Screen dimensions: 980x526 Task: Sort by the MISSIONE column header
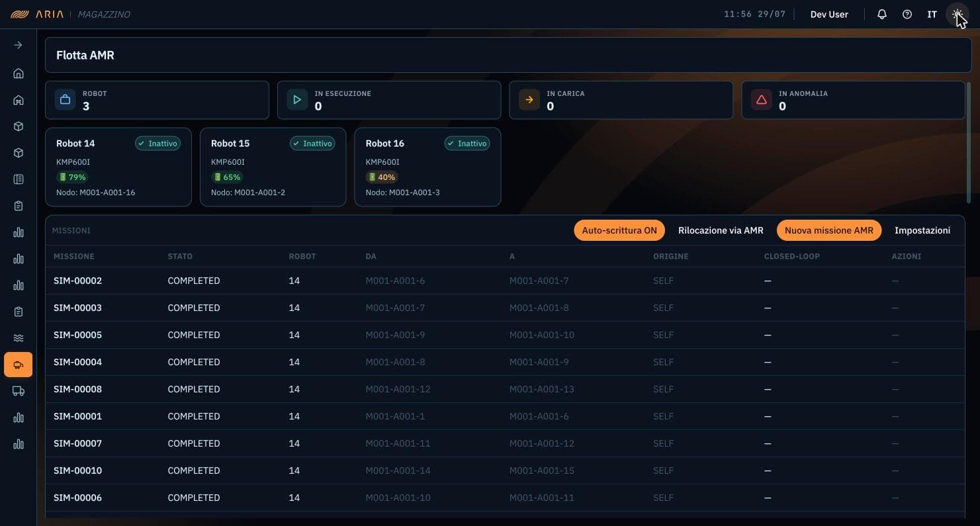click(74, 256)
